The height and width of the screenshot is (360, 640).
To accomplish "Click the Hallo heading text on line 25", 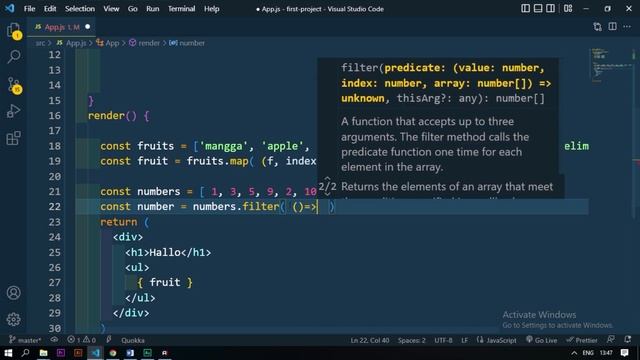I will 165,253.
